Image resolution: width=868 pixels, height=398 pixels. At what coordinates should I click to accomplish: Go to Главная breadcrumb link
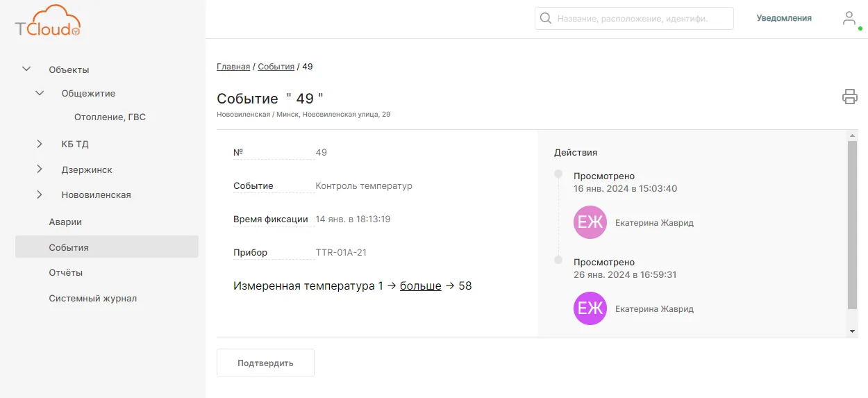click(233, 67)
